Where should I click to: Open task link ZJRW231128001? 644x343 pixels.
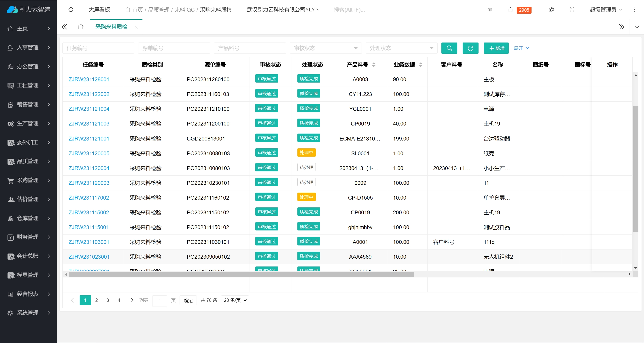coord(89,79)
